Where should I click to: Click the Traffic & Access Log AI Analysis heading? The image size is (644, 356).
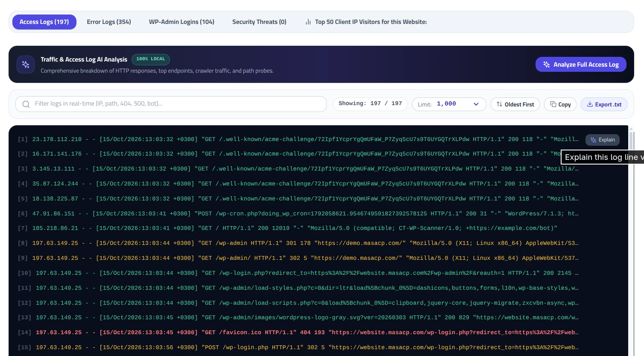coord(84,59)
